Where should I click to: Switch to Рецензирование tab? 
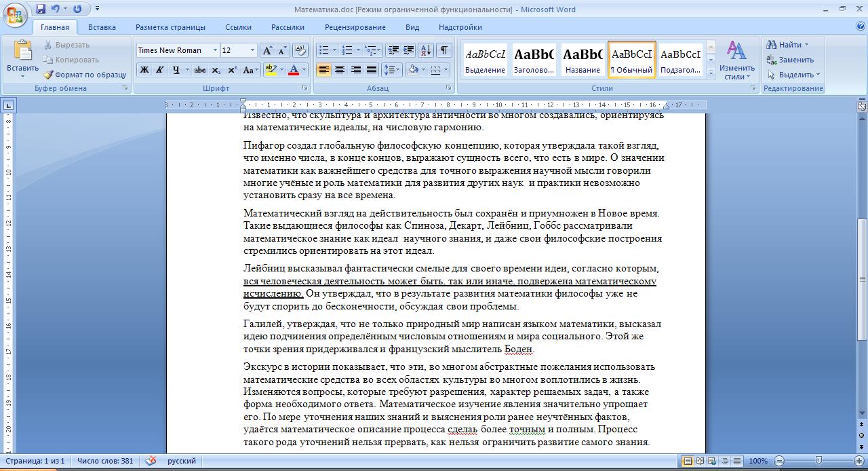coord(355,27)
